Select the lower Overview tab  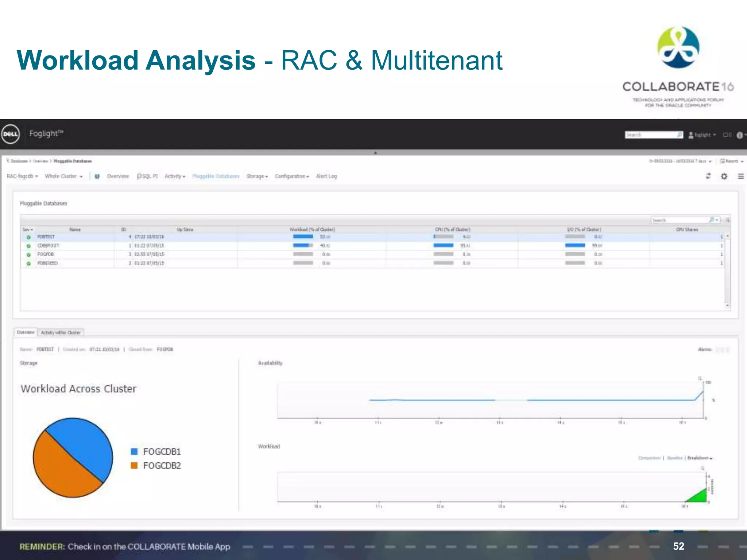click(26, 332)
